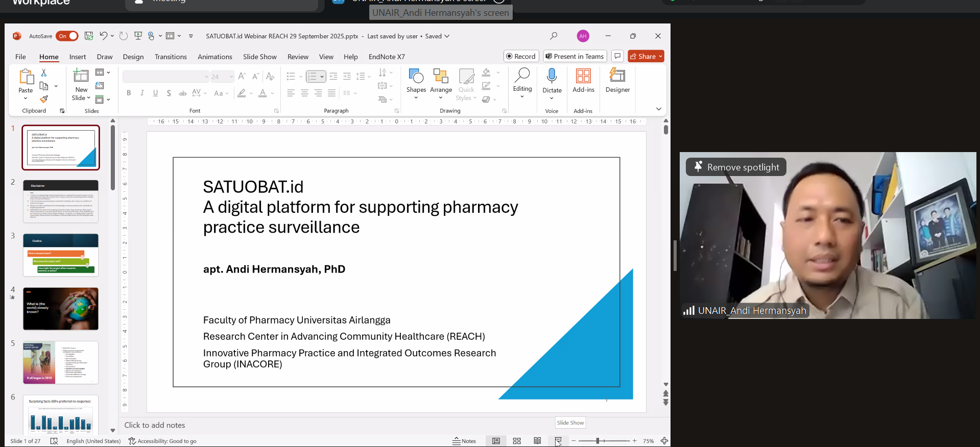Turn off the AutoSave toggle
The height and width of the screenshot is (447, 980).
click(67, 36)
